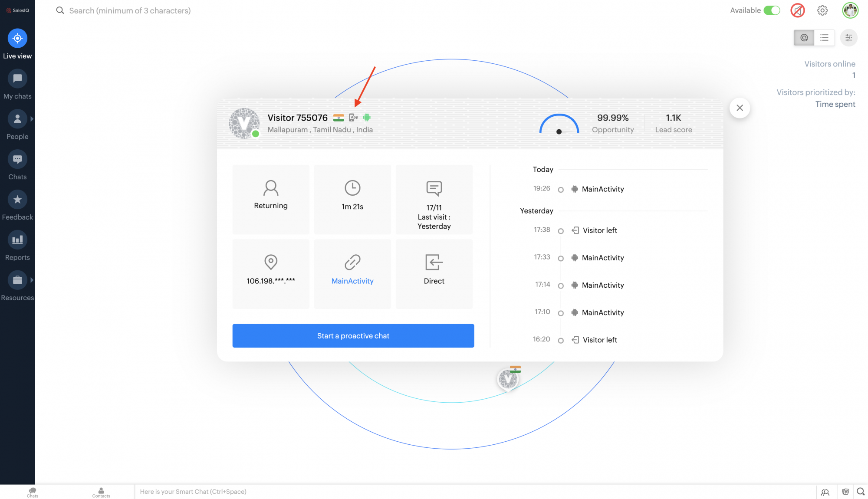The image size is (868, 499).
Task: Switch to list view mode
Action: tap(824, 38)
